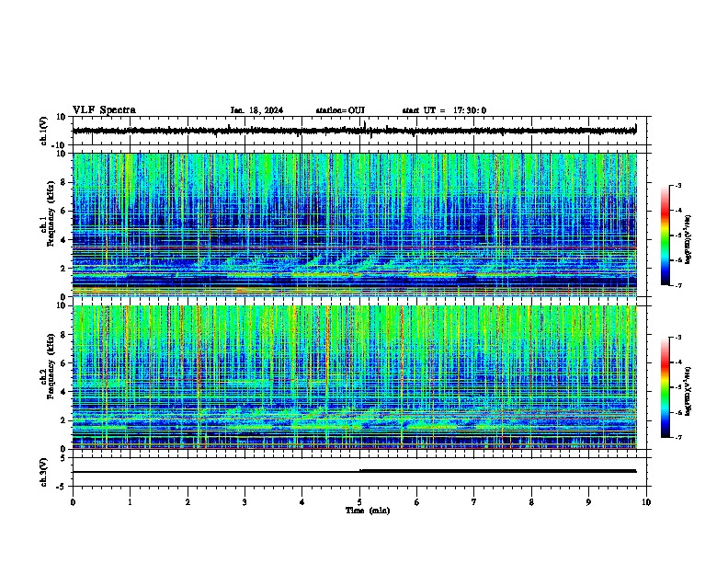The width and height of the screenshot is (728, 563).
Task: Click the color scale bar beside ch.1 spectrogram
Action: click(x=665, y=236)
